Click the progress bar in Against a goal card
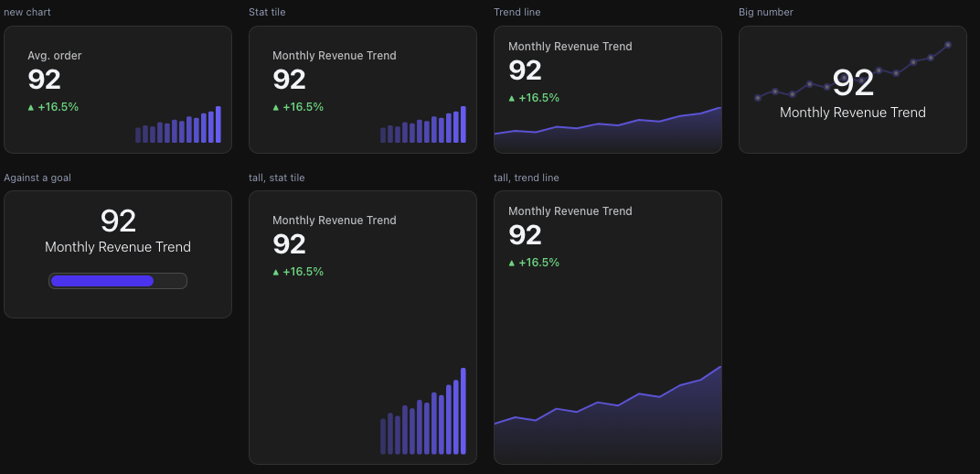Viewport: 980px width, 474px height. 118,281
